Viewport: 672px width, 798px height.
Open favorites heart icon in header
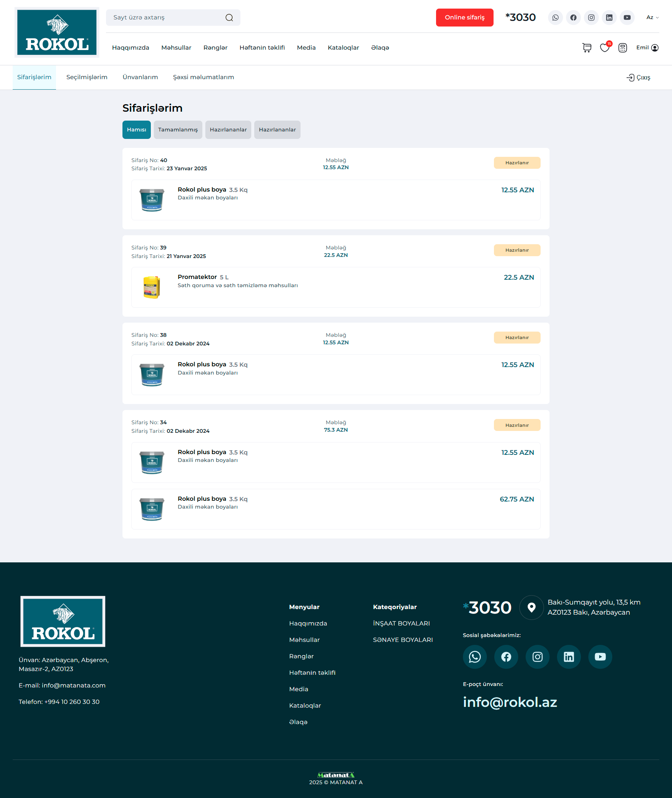click(604, 48)
